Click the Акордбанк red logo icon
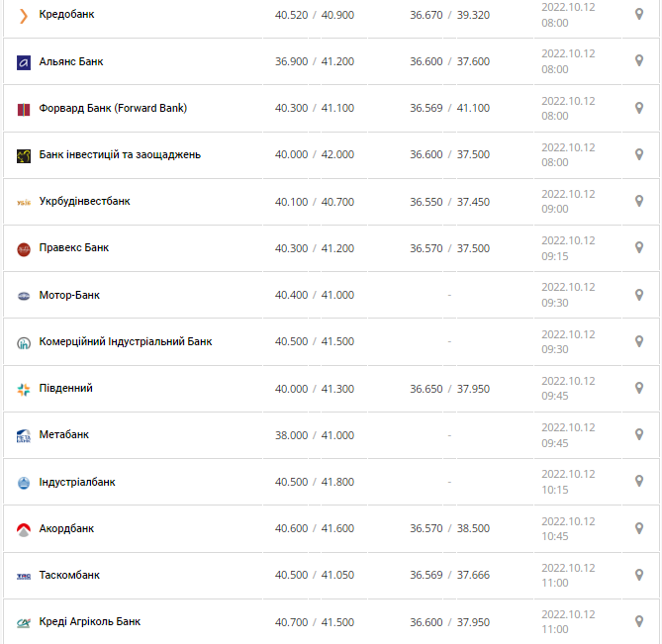The height and width of the screenshot is (644, 662). coord(24,529)
